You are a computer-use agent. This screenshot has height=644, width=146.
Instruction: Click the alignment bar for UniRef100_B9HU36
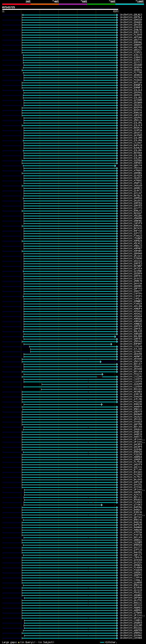[x=63, y=405]
